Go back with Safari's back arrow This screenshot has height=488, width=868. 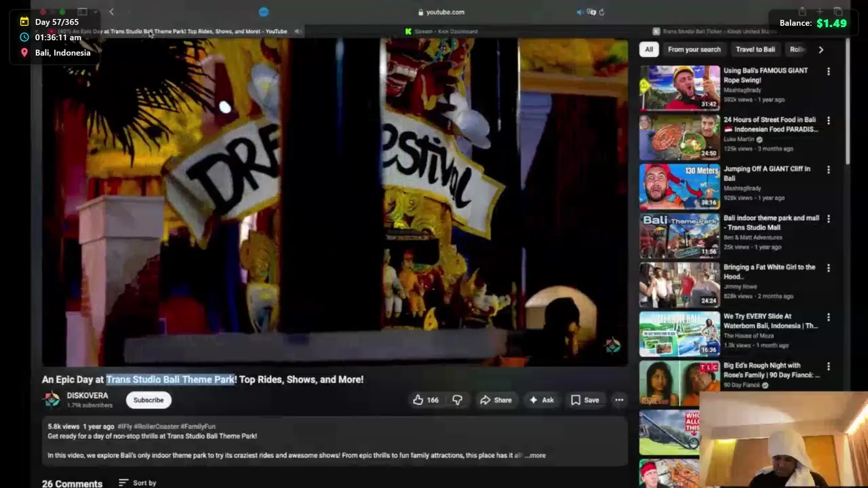[x=111, y=12]
